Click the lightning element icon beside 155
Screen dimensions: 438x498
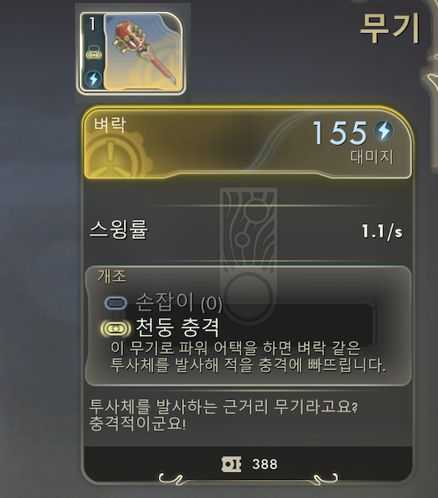(384, 130)
